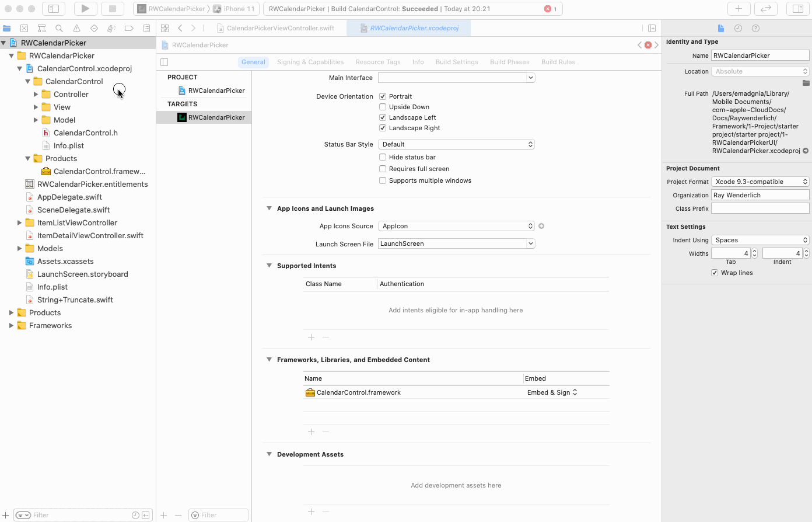This screenshot has width=812, height=522.
Task: Toggle Portrait orientation checkbox
Action: (x=383, y=96)
